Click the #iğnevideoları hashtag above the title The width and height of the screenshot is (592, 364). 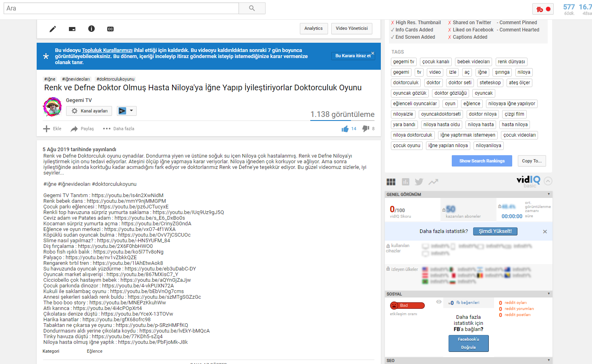(x=76, y=79)
